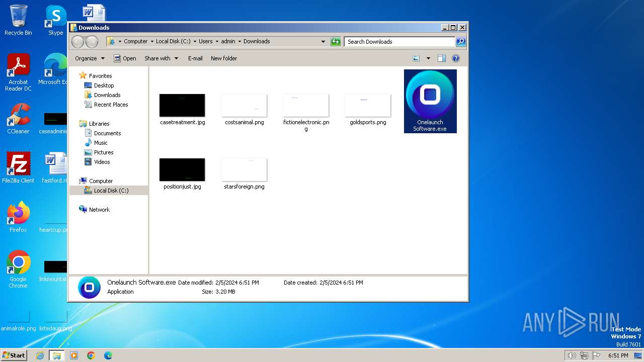The height and width of the screenshot is (362, 644).
Task: Select the costsanimal.png thumbnail
Action: [244, 105]
